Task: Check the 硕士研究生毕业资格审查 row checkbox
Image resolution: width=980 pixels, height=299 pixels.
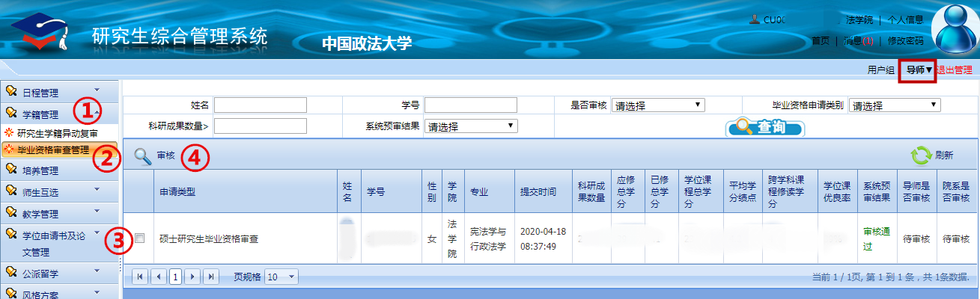Action: (x=139, y=238)
